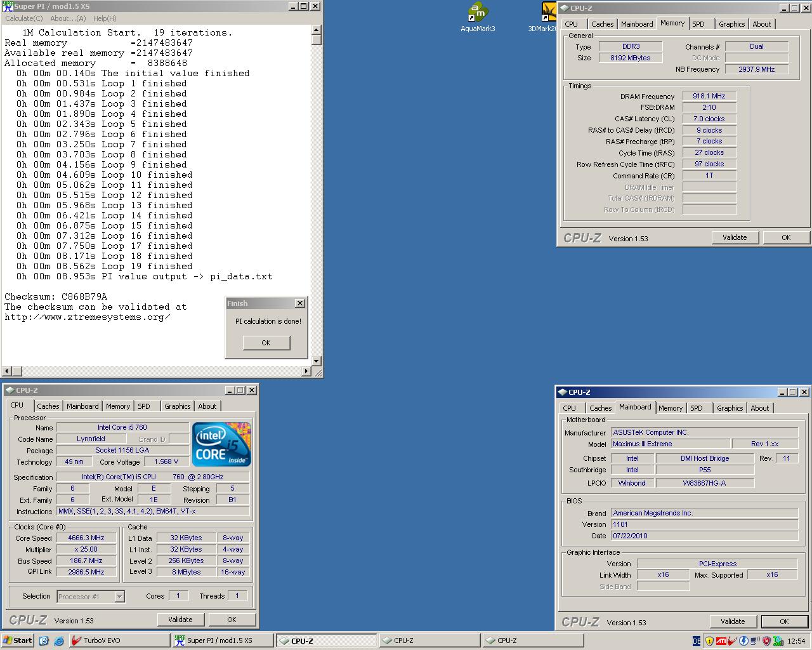Screen dimensions: 812x650
Task: Click OK in the CPU-Z Memory window
Action: click(x=786, y=237)
